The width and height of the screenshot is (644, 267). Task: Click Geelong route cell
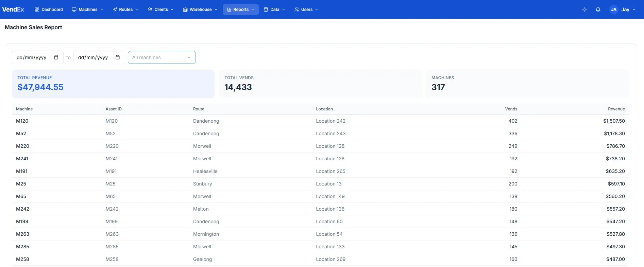coord(203,259)
